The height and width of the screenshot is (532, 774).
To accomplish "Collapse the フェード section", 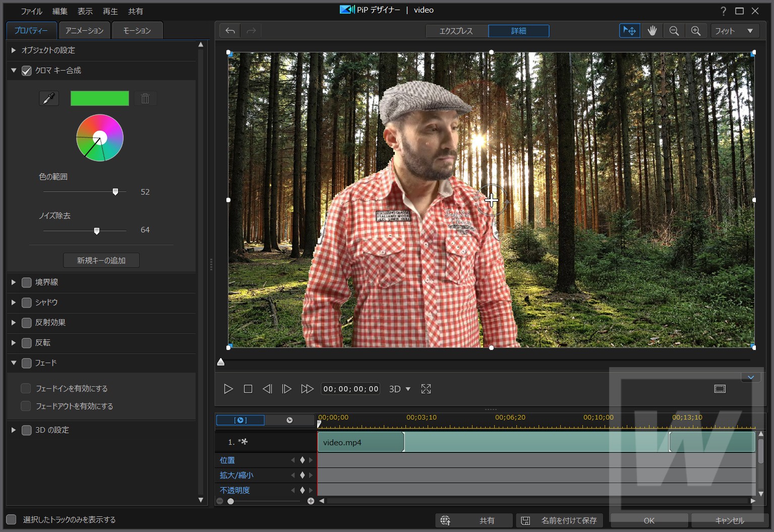I will coord(14,363).
